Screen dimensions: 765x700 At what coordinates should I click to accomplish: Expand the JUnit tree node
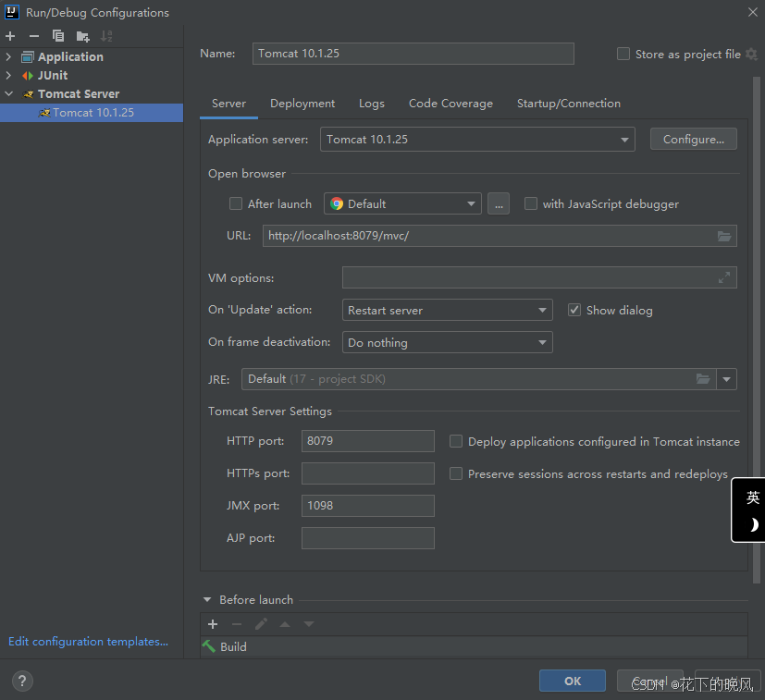8,75
